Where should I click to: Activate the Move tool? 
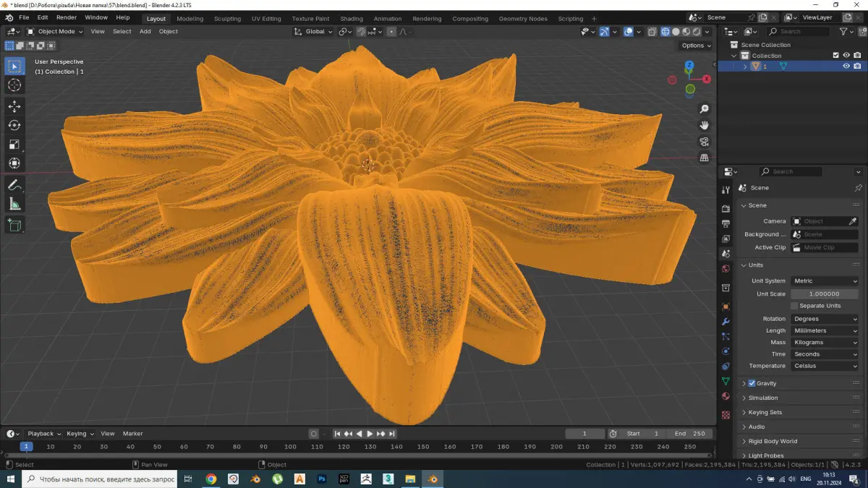coord(14,106)
